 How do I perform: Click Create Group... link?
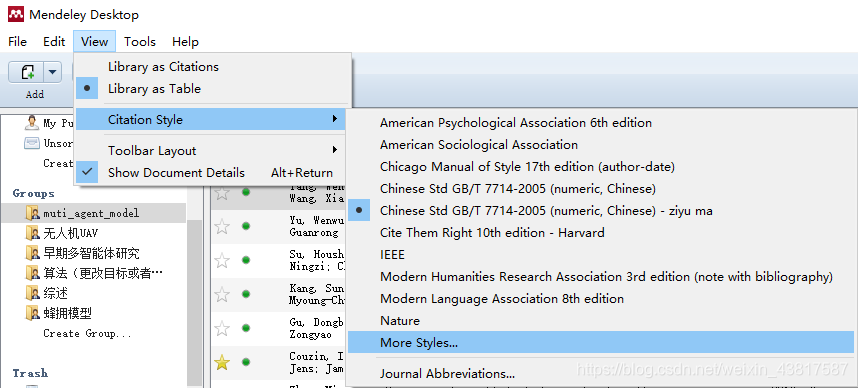87,333
